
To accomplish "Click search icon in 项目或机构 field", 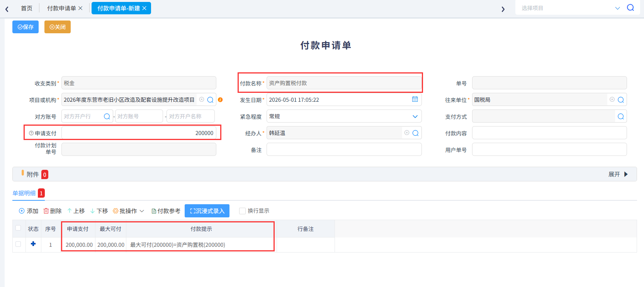I will click(x=210, y=100).
